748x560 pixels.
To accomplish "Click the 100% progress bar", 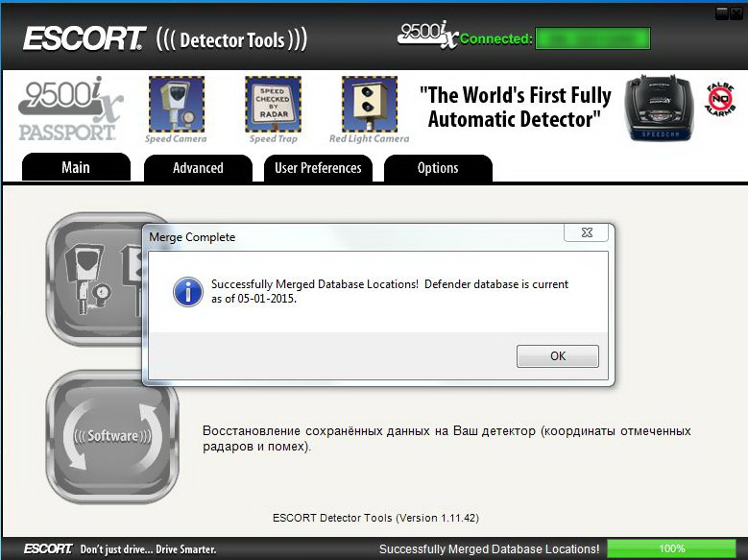I will 672,548.
